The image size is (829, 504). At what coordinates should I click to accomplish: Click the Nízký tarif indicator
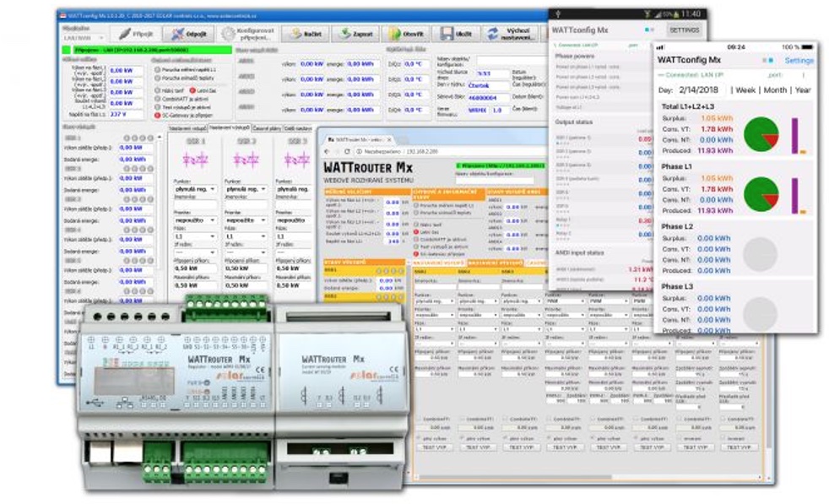pos(158,90)
